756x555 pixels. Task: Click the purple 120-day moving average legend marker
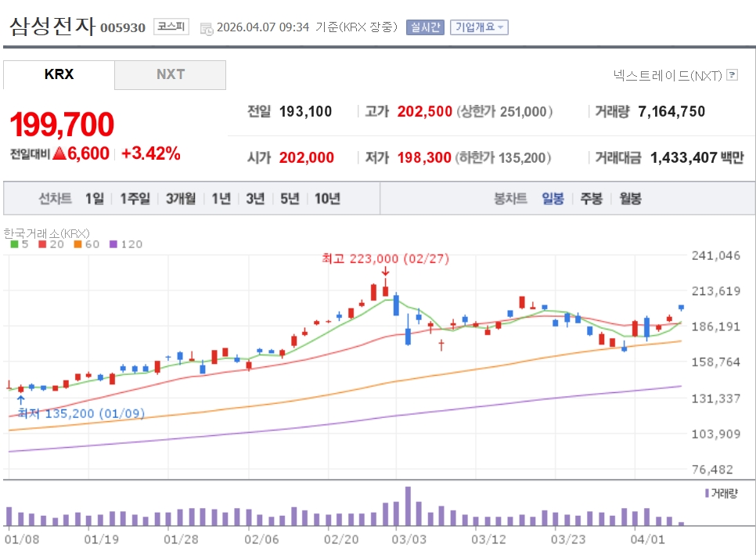click(x=113, y=244)
